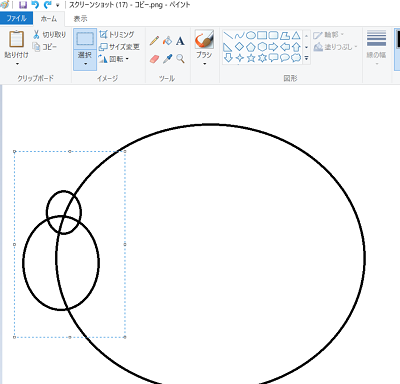Open the 輪郭 outline dropdown
This screenshot has width=400, height=384.
pyautogui.click(x=329, y=35)
